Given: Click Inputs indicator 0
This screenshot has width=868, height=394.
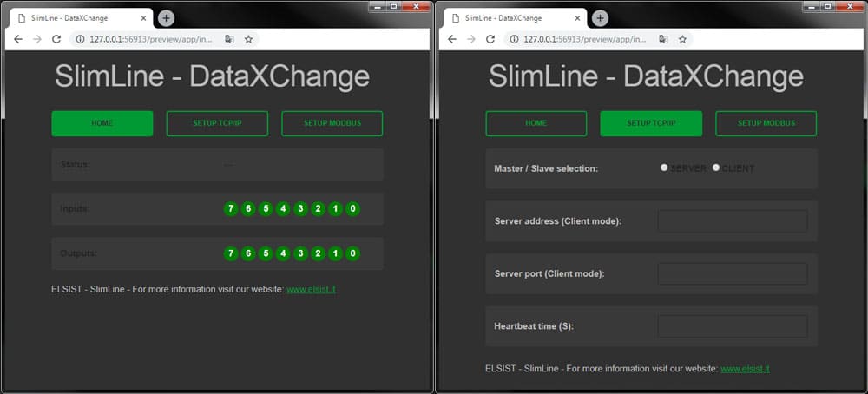Looking at the screenshot, I should tap(352, 209).
